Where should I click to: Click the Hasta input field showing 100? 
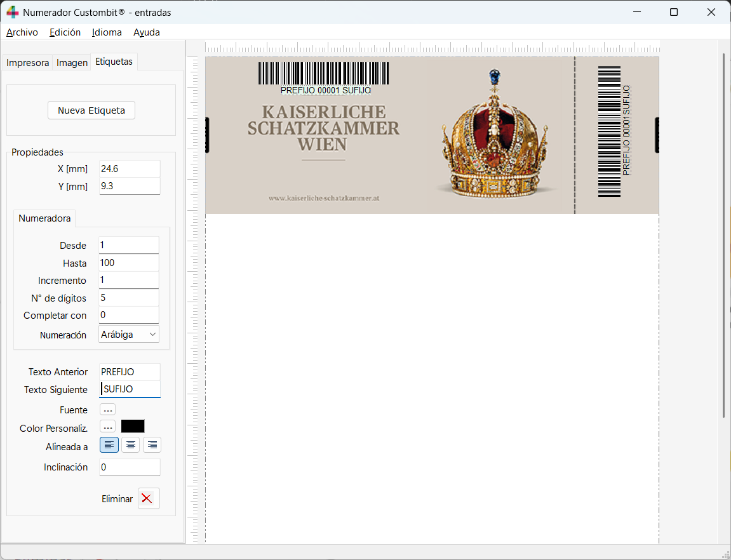point(128,262)
